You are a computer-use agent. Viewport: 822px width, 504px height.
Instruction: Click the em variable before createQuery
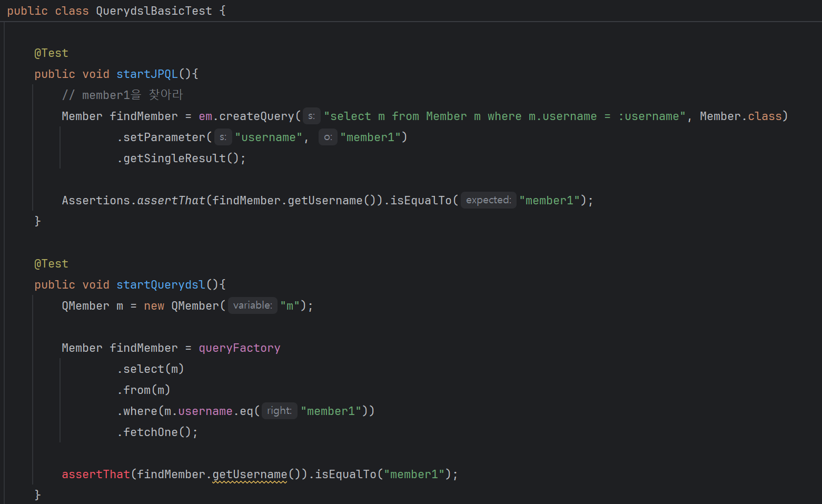click(x=205, y=116)
